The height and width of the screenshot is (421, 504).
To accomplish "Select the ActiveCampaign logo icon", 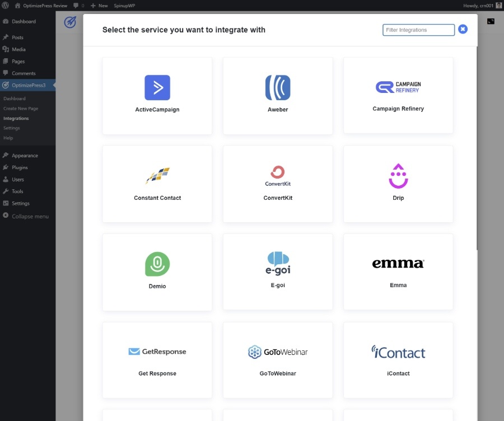I will (157, 87).
